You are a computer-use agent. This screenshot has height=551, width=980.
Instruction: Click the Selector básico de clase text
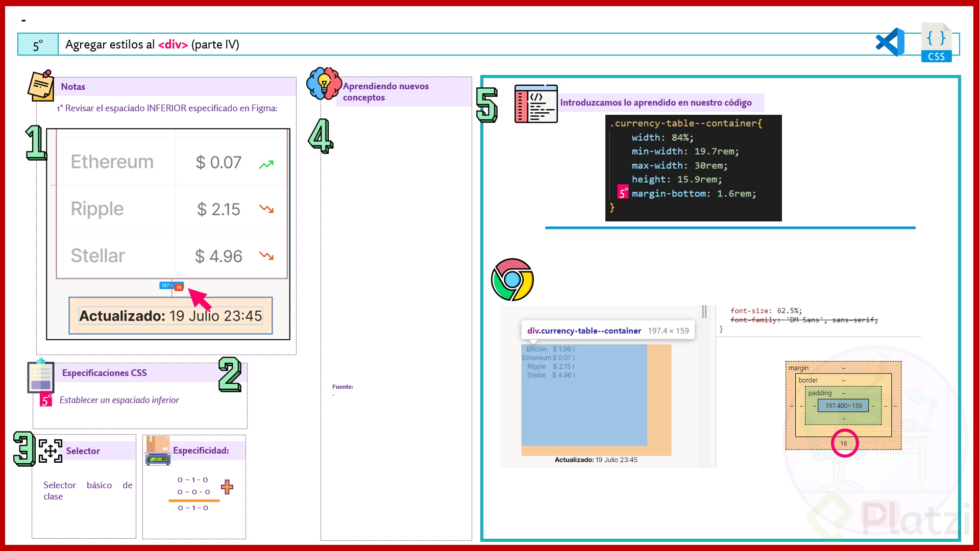(x=88, y=490)
